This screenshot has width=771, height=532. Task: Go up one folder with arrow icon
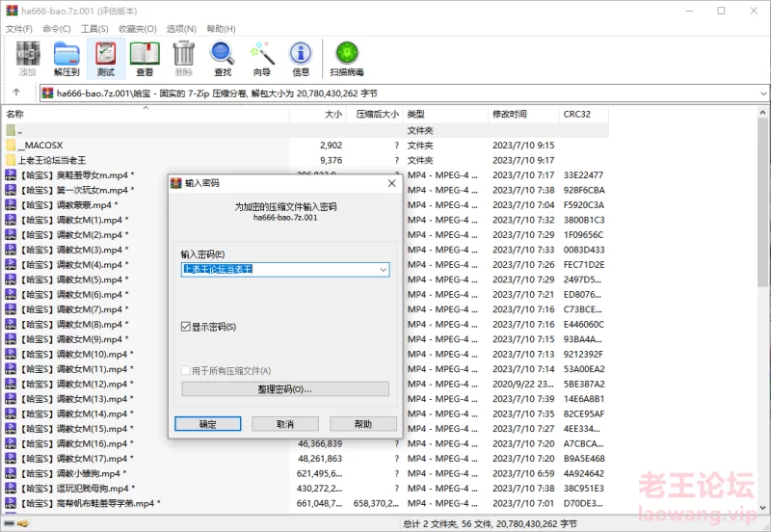(16, 92)
